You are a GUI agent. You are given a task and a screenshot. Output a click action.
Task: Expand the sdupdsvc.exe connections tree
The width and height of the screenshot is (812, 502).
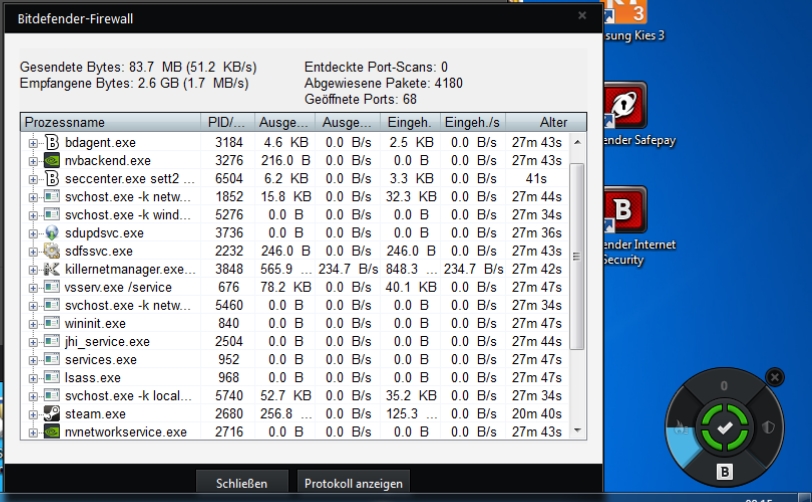coord(33,234)
